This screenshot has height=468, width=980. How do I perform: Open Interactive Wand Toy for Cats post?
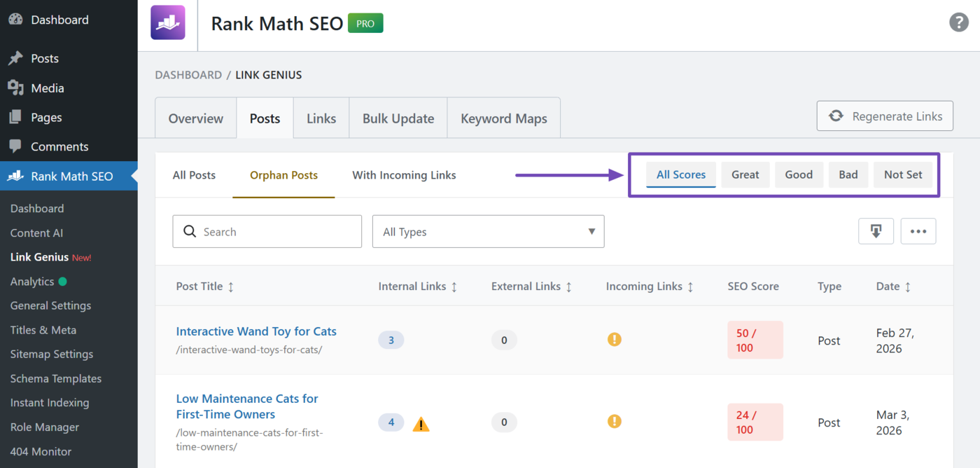pos(256,331)
